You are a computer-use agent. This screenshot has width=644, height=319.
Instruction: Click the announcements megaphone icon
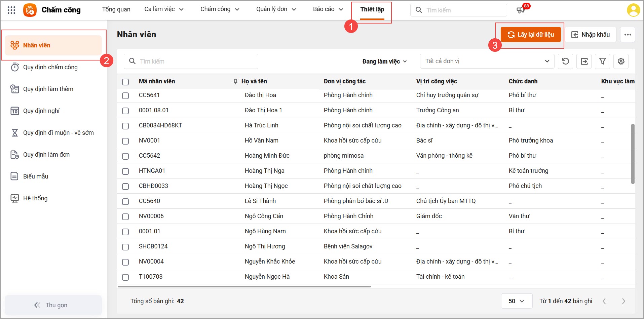tap(521, 10)
